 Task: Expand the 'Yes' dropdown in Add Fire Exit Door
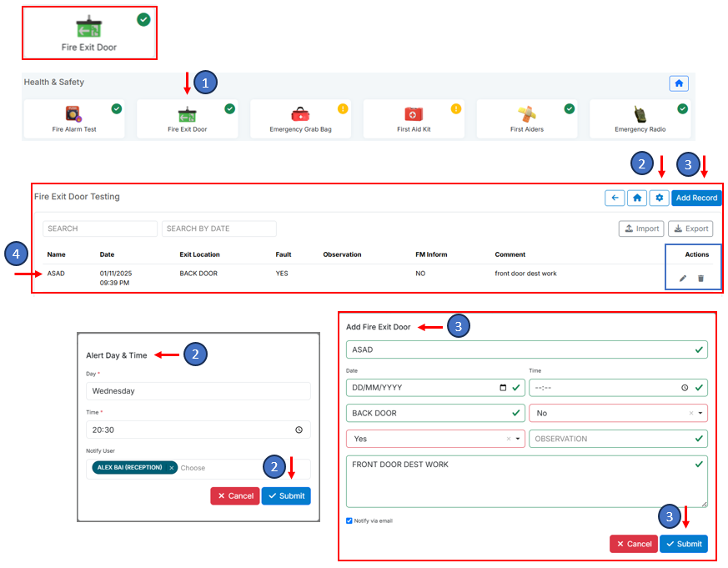click(518, 439)
